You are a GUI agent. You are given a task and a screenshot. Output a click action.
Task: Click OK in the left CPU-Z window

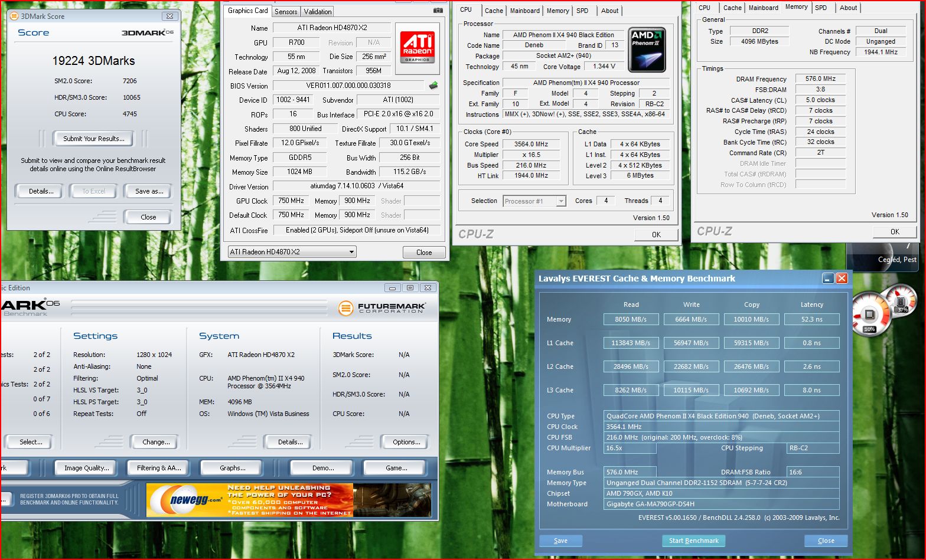pos(656,234)
